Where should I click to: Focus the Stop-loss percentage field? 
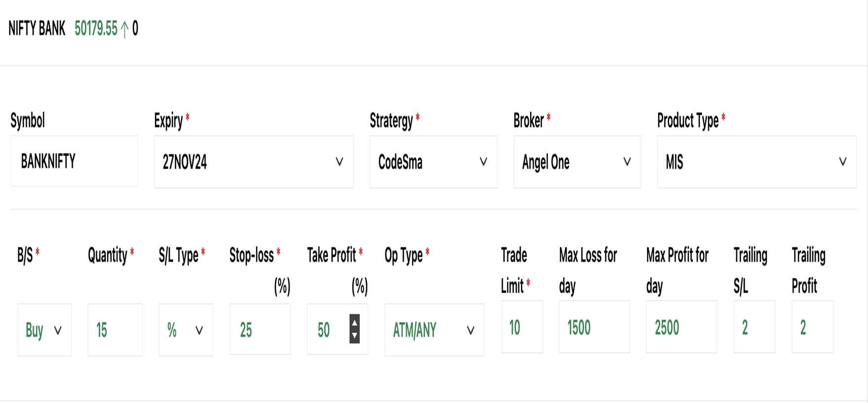click(x=259, y=330)
